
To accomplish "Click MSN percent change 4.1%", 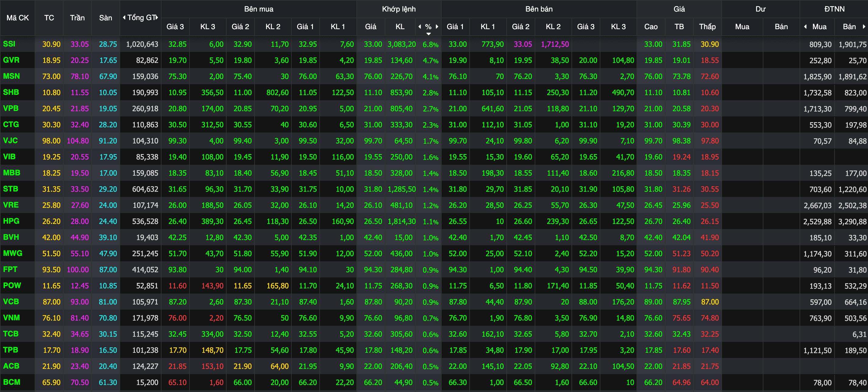I will point(430,77).
